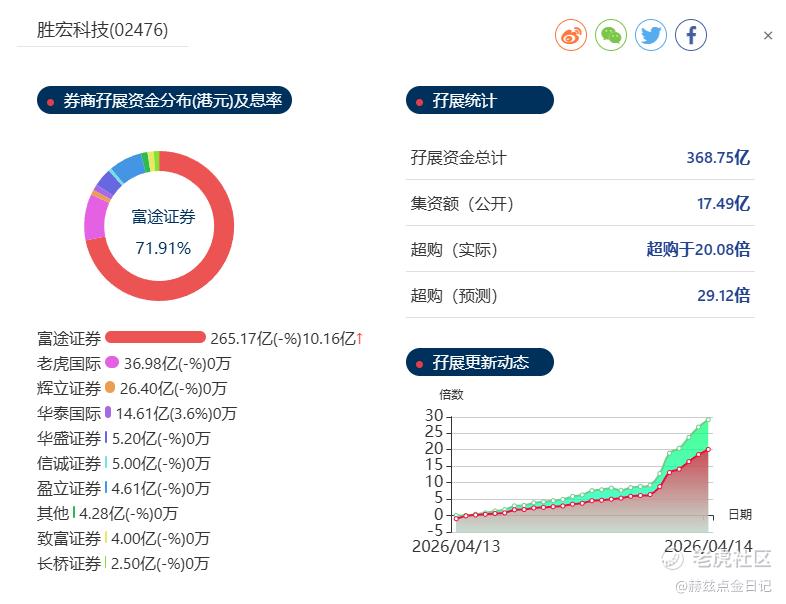
Task: Click the 孖展资金总计 row label
Action: (459, 157)
